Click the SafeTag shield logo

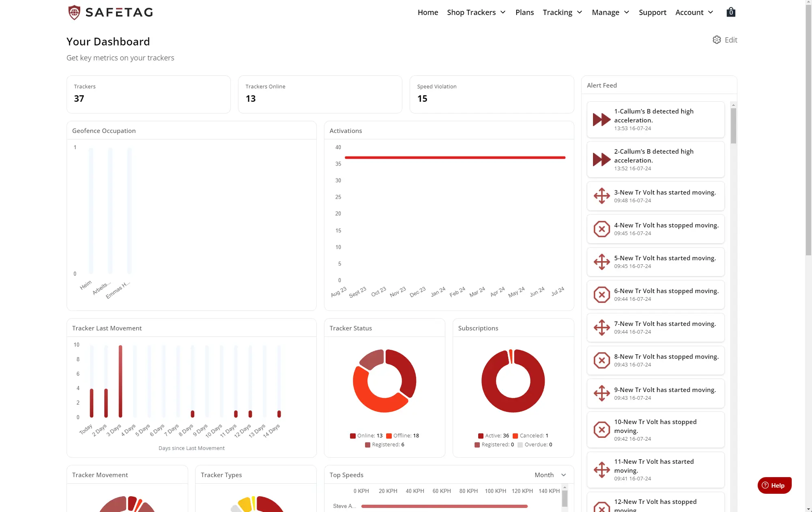[74, 12]
